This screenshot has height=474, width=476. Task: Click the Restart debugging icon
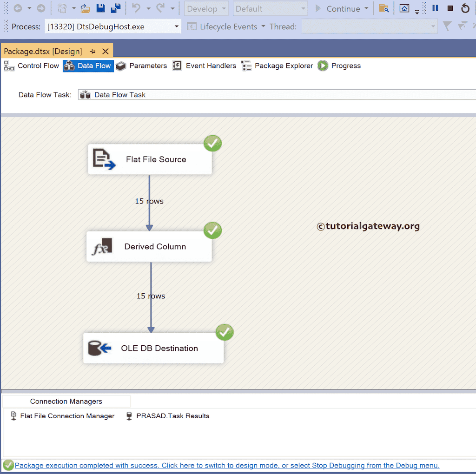[465, 8]
